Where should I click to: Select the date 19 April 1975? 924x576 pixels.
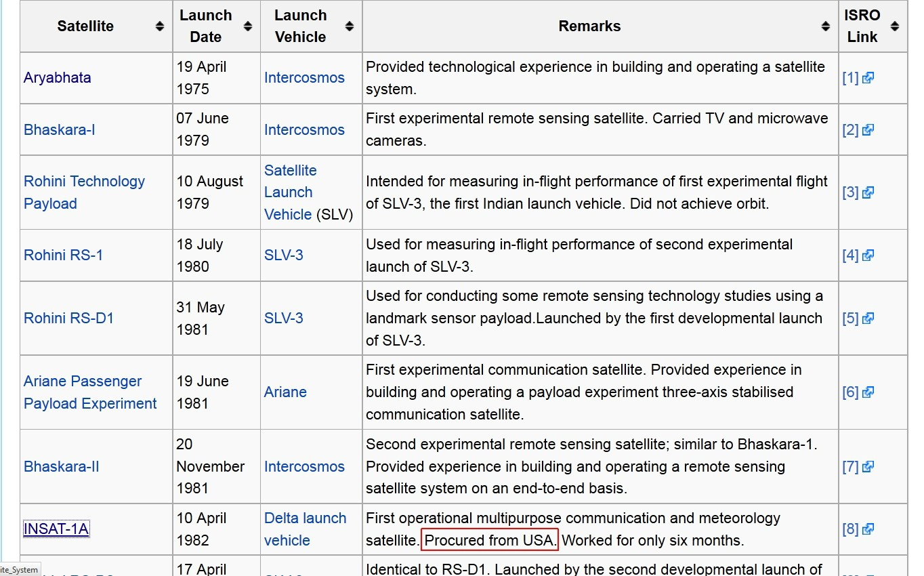(x=202, y=78)
